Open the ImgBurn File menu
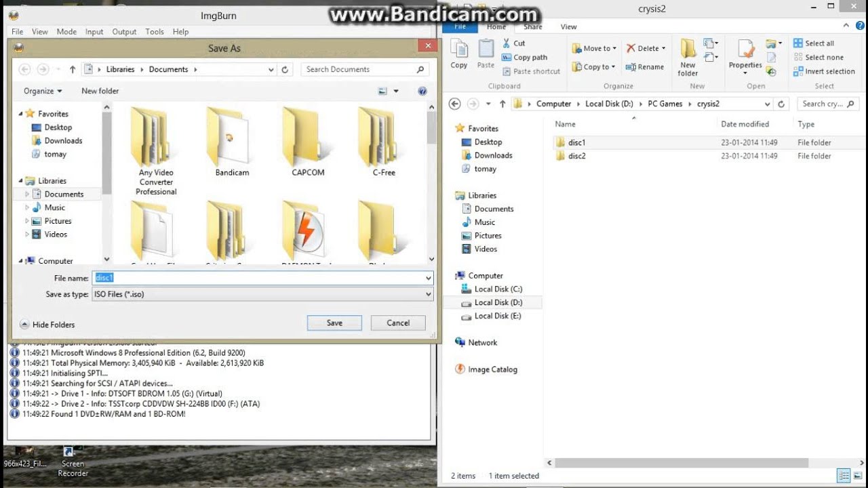Viewport: 868px width, 488px height. point(17,32)
